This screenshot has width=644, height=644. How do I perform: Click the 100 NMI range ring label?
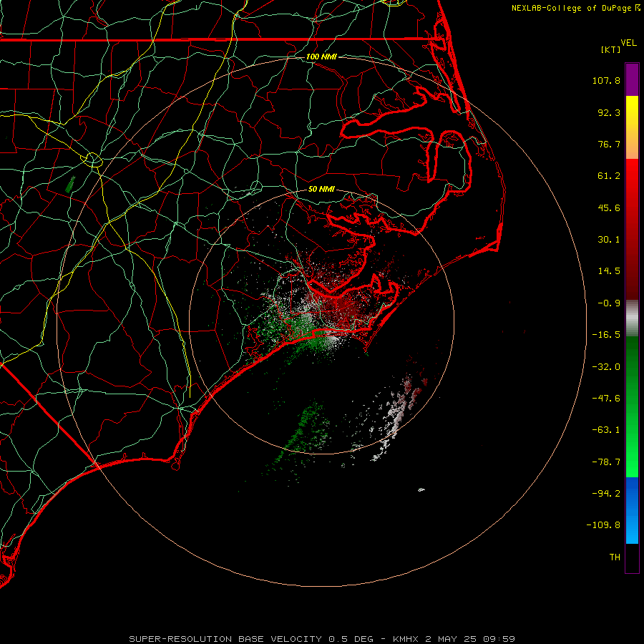pyautogui.click(x=321, y=57)
